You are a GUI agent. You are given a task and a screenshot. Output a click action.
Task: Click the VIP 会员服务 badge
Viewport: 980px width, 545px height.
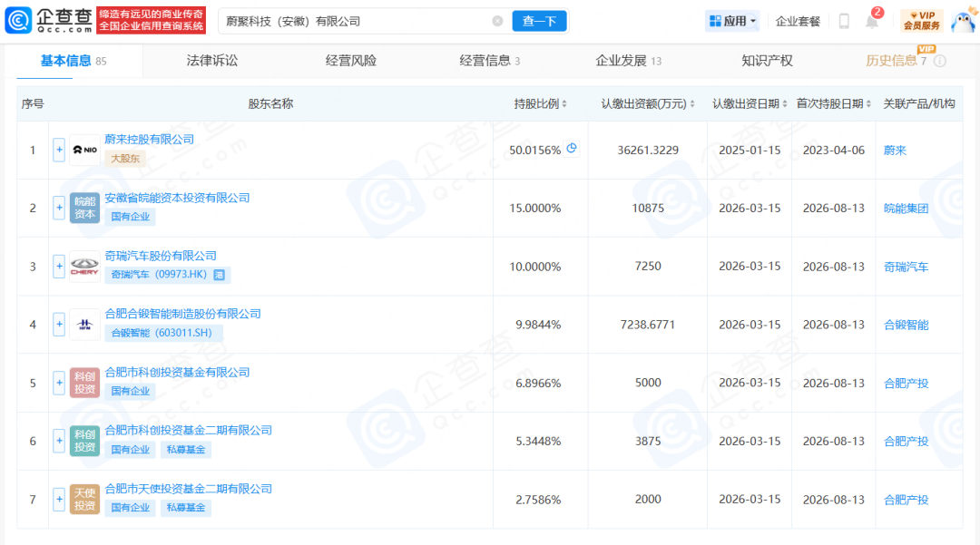point(922,21)
